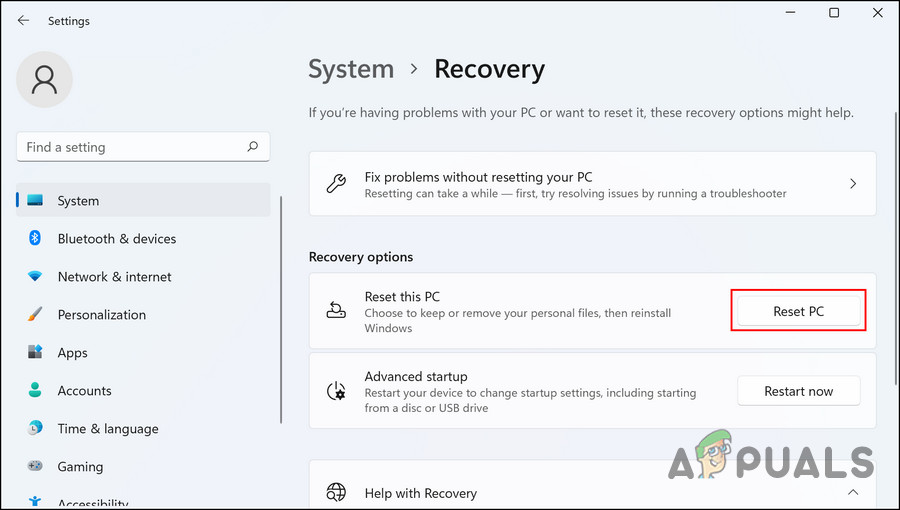The image size is (900, 510).
Task: Collapse the Help with Recovery section
Action: [853, 492]
